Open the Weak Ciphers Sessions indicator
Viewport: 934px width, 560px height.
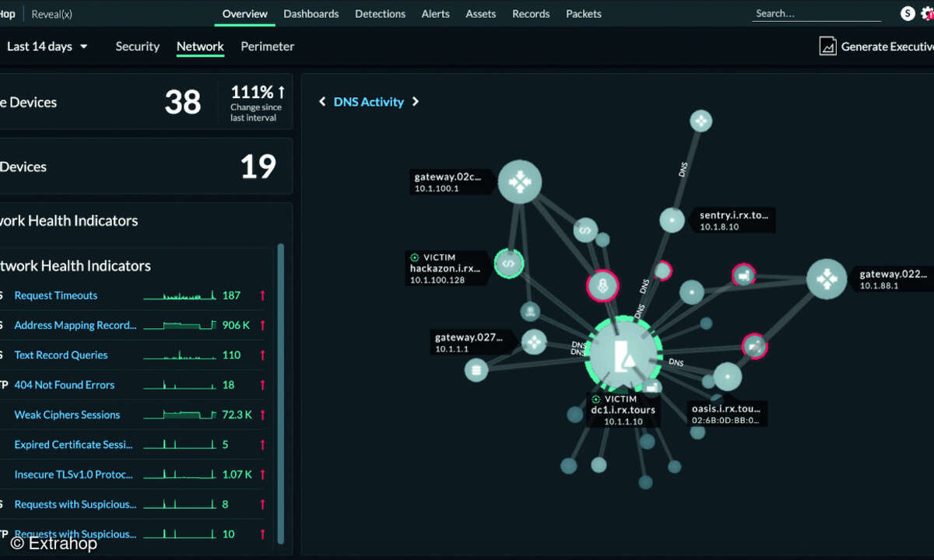pos(68,415)
